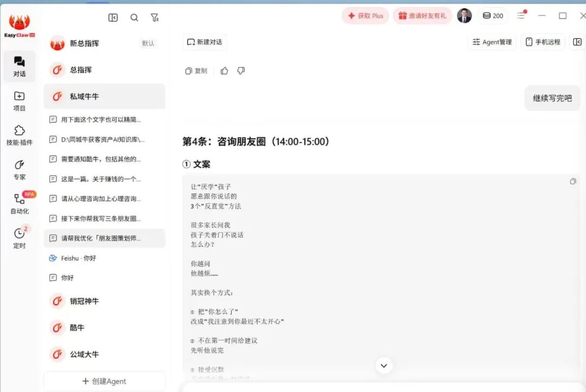
Task: Select the 私域牛牛 agent
Action: pos(104,97)
